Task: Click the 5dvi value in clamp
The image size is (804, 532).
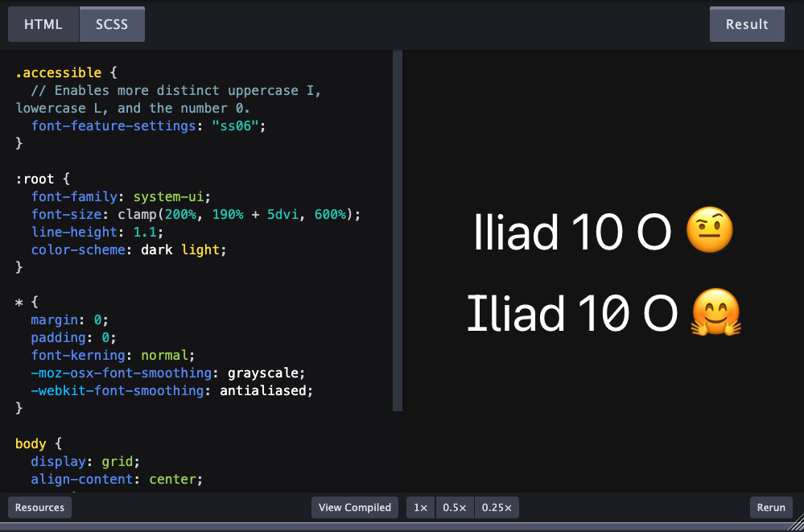Action: [x=282, y=214]
